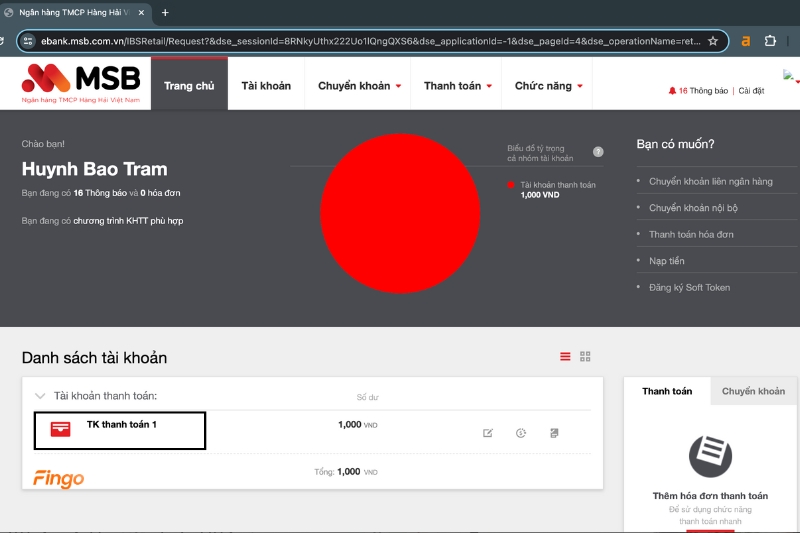Click the 1,000 VND balance of TK thanh toán 1
800x533 pixels.
tap(358, 424)
